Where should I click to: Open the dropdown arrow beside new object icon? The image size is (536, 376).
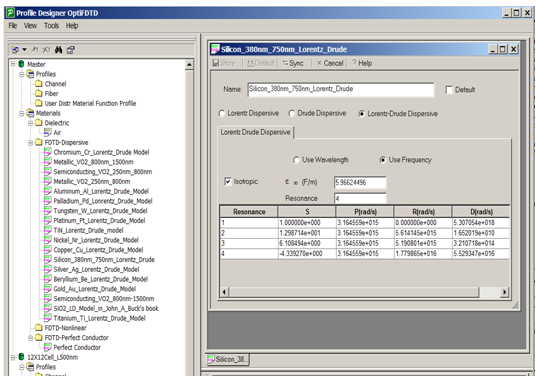[x=24, y=50]
